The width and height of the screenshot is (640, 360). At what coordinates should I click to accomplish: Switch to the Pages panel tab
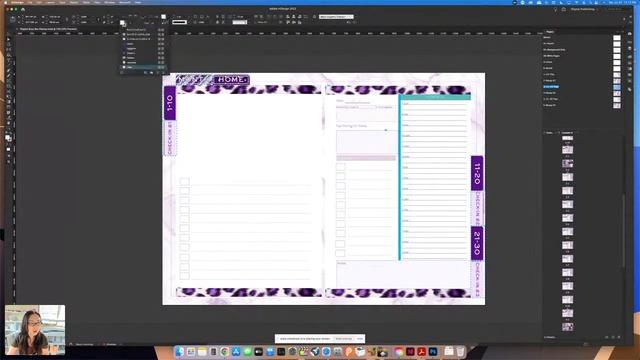pyautogui.click(x=550, y=31)
